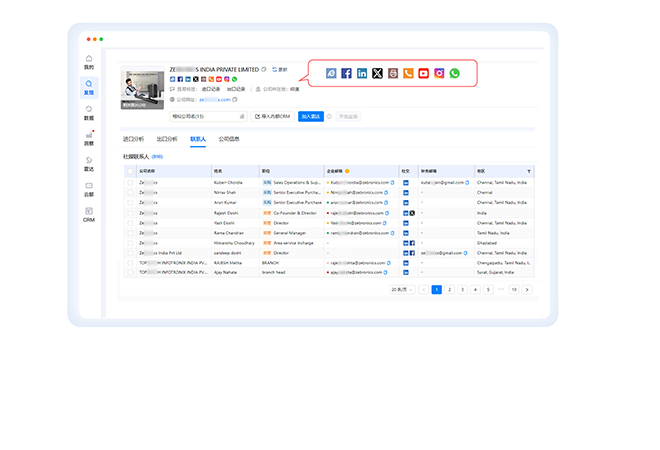The width and height of the screenshot is (660, 450).
Task: Open LinkedIn icon in Kuberr Chordia row
Action: click(x=406, y=183)
